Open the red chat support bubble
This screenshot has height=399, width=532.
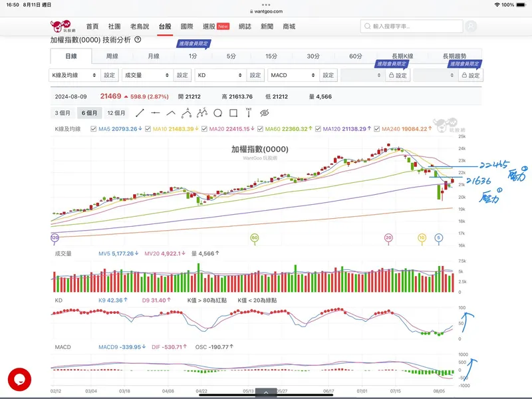tap(20, 379)
